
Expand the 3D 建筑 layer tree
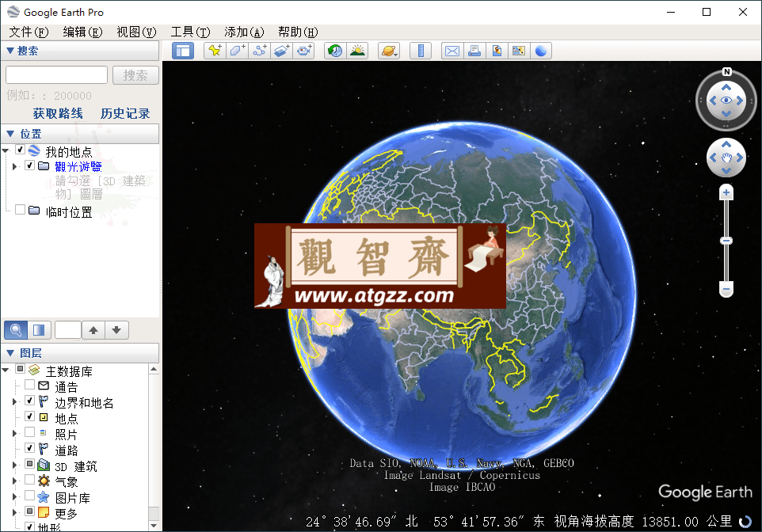click(x=14, y=465)
